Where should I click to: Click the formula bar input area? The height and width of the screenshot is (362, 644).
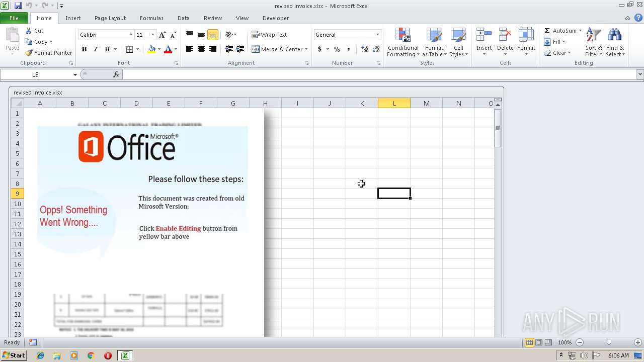click(379, 74)
